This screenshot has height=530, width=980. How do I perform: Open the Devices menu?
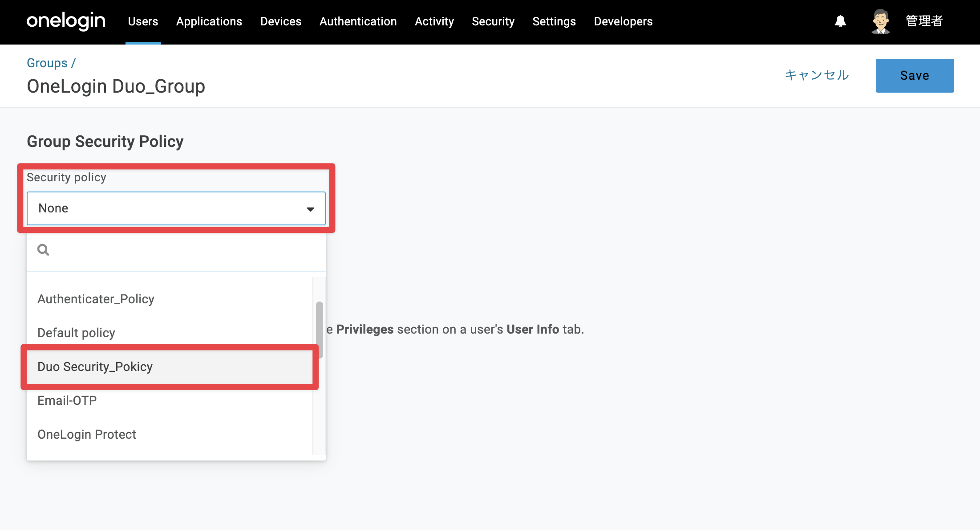[281, 21]
